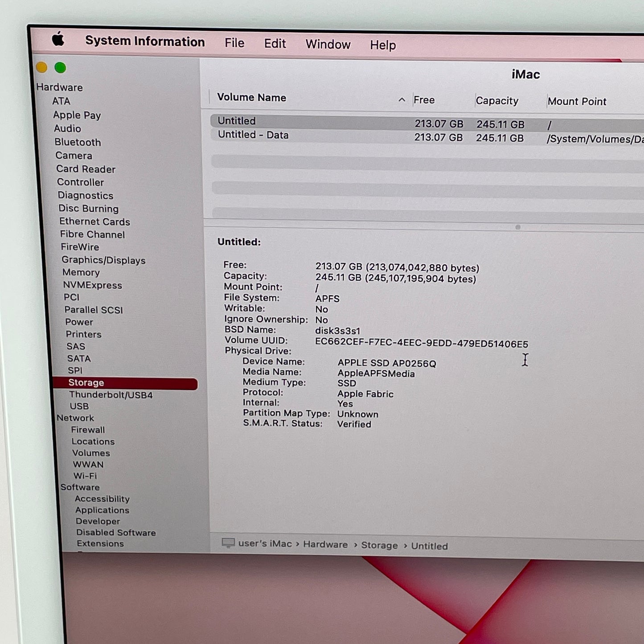
Task: Open the Help menu
Action: 382,45
